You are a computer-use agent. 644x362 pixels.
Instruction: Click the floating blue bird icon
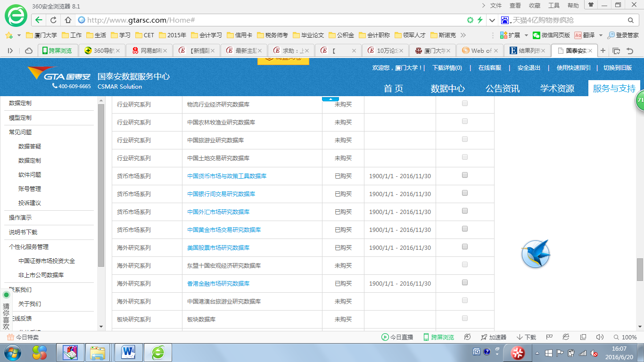coord(536,254)
